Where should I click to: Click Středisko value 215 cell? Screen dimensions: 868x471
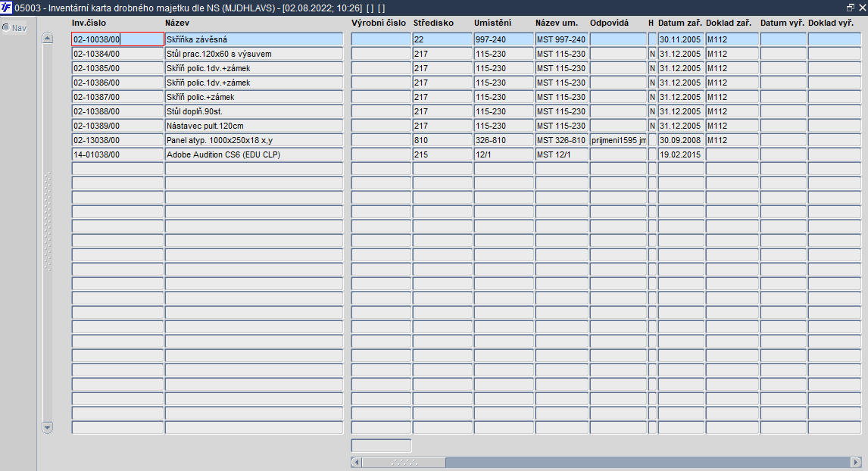(x=442, y=154)
